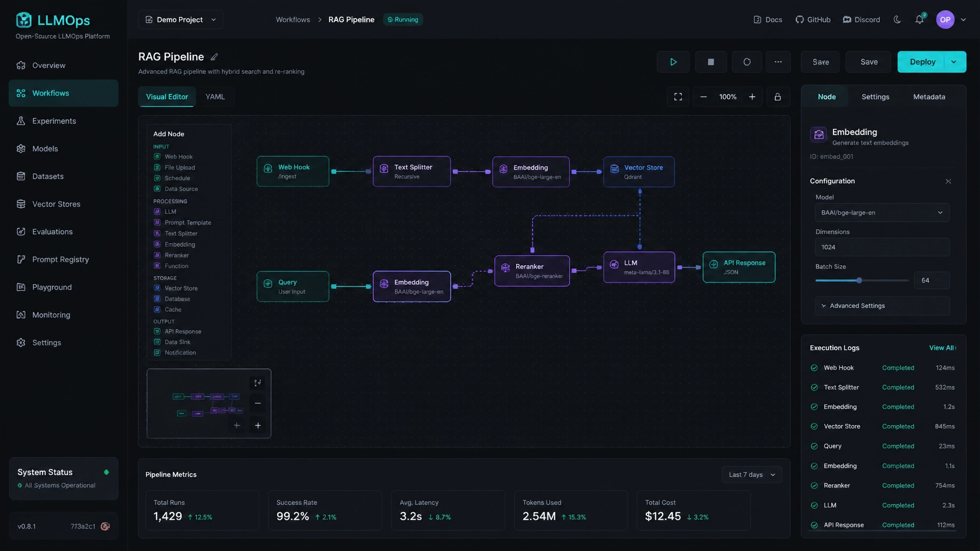Select the Reranker node on canvas
980x551 pixels.
(532, 271)
